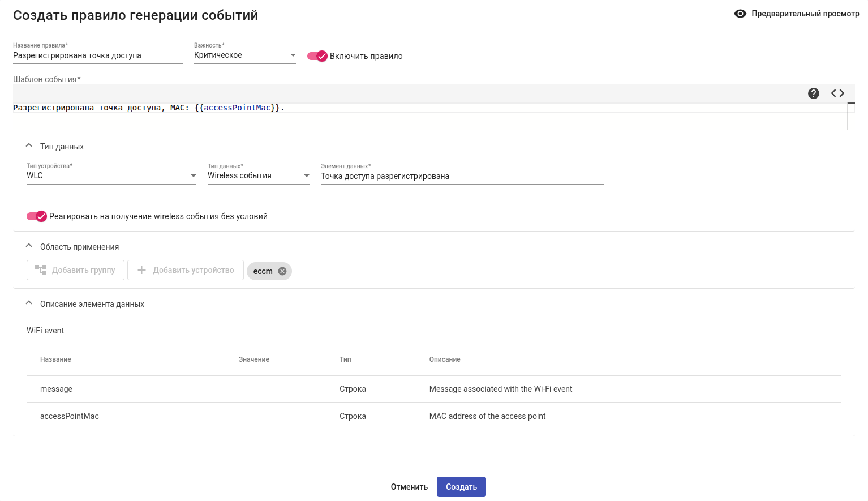Disable the Включить правило toggle
The height and width of the screenshot is (501, 868).
click(317, 56)
